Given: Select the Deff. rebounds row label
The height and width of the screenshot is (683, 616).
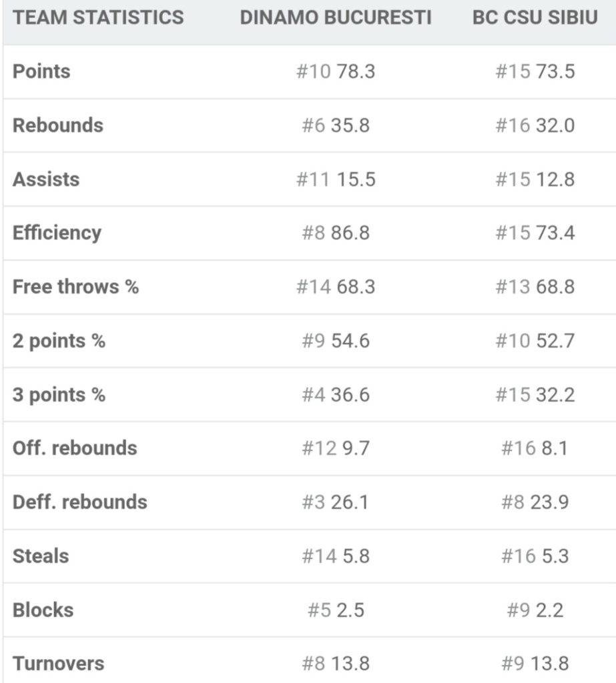Looking at the screenshot, I should [80, 502].
